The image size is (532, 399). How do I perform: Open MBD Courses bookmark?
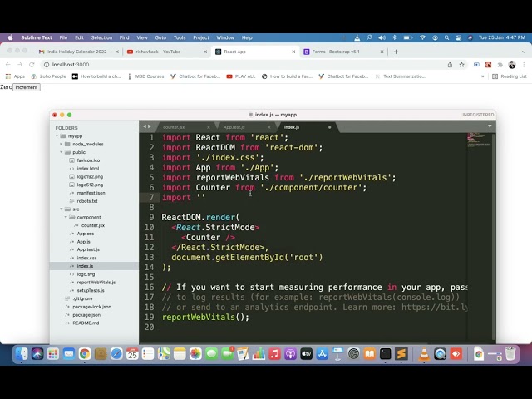pyautogui.click(x=145, y=76)
